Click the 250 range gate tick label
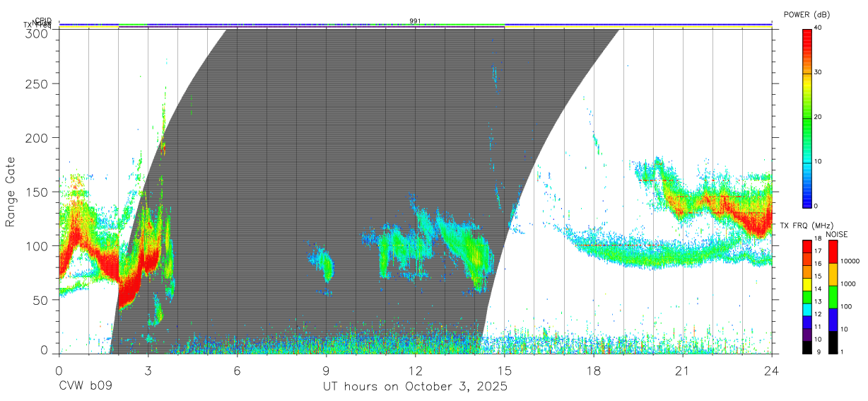 pyautogui.click(x=38, y=83)
